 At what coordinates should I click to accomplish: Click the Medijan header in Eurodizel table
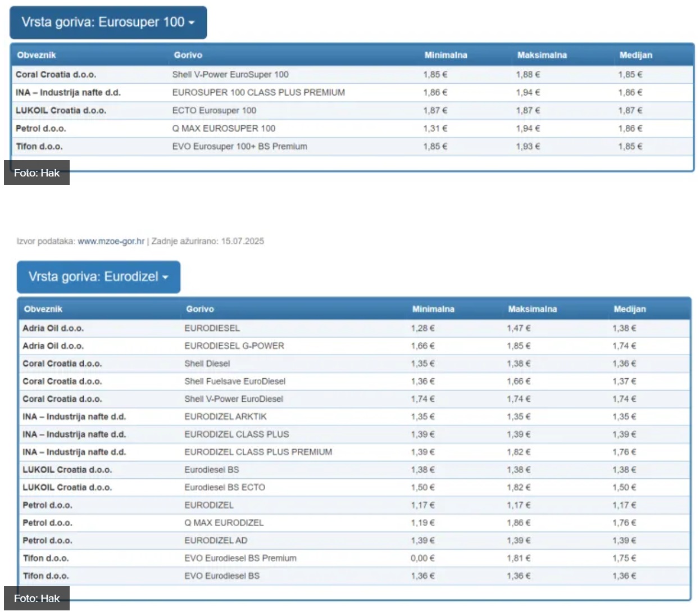click(630, 309)
